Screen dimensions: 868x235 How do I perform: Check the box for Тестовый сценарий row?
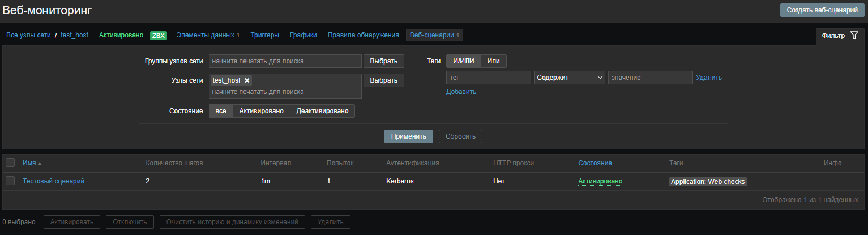click(10, 181)
